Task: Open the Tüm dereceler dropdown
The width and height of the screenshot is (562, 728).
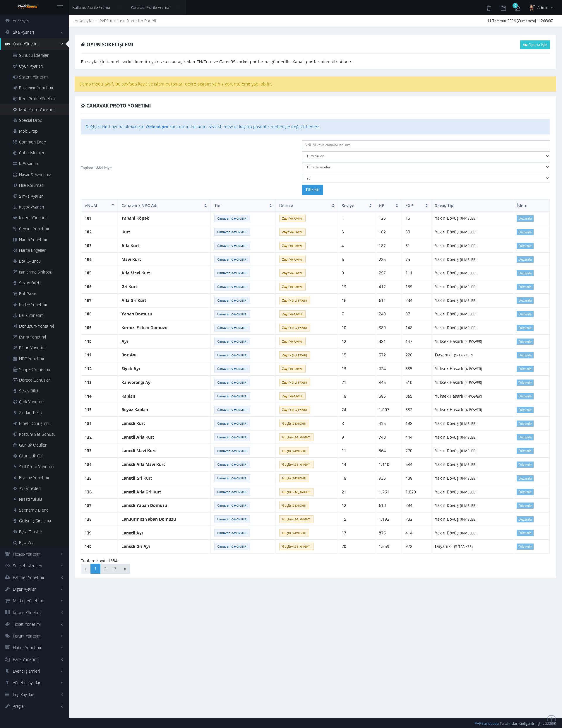Action: pyautogui.click(x=426, y=167)
